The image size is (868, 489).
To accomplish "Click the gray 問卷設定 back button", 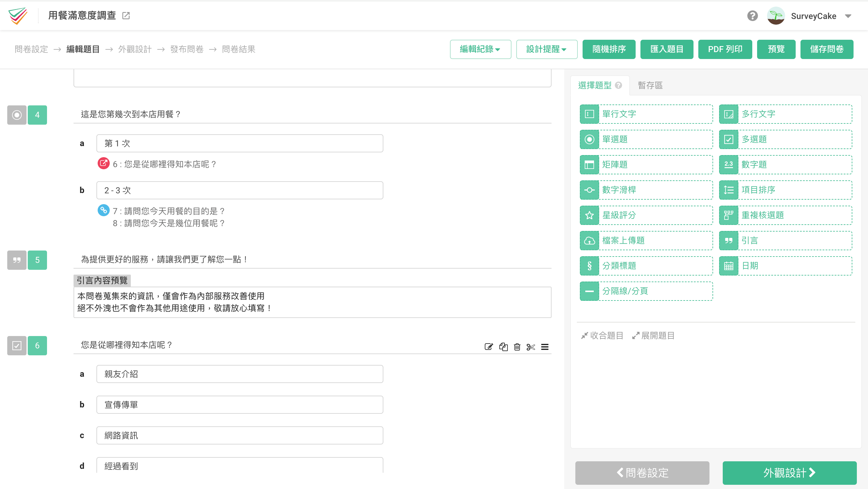I will [642, 472].
